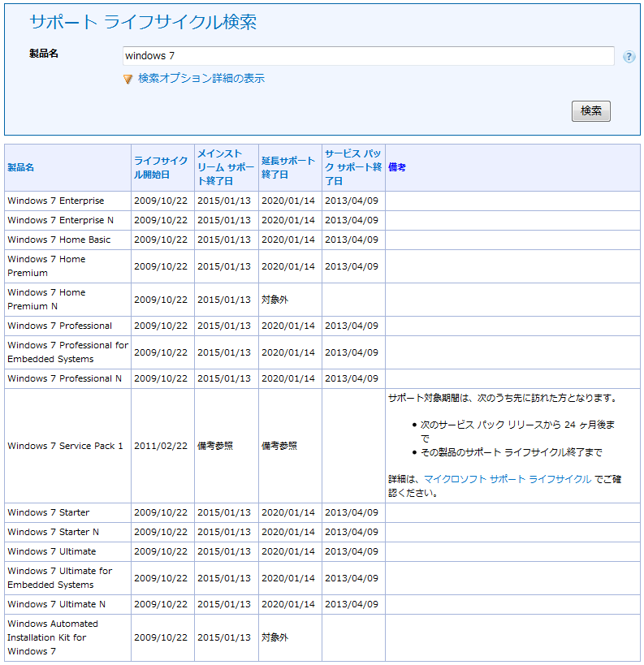644x665 pixels.
Task: Click note text サポート対象期間は、次のうち先に訪れた方となります。
Action: pyautogui.click(x=503, y=398)
